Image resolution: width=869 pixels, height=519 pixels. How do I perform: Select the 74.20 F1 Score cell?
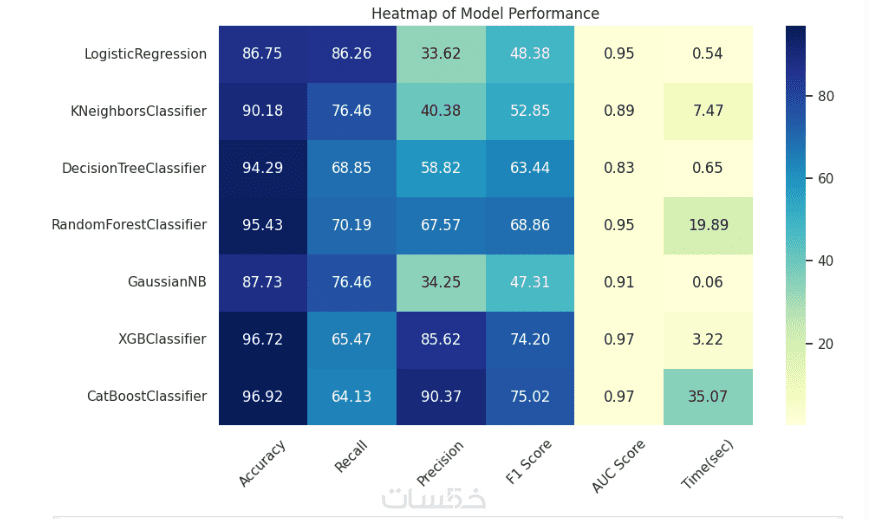click(530, 340)
